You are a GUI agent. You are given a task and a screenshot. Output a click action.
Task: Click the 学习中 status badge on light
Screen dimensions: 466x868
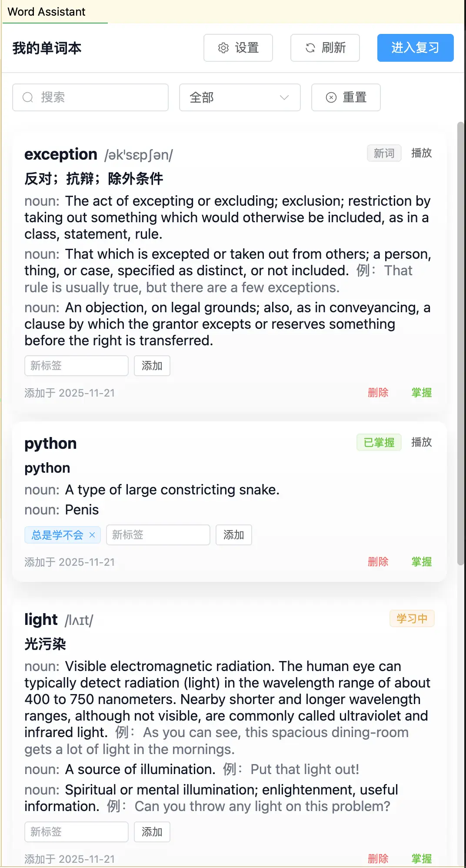(x=412, y=618)
